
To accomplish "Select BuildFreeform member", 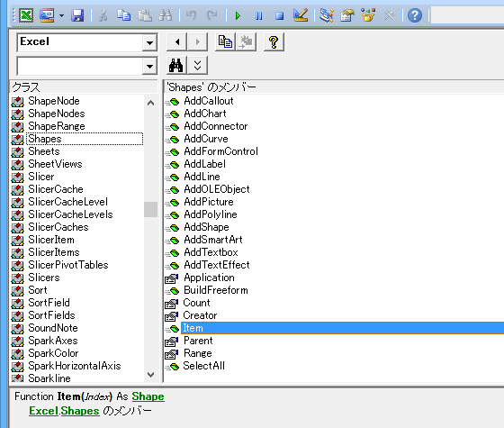I will pos(216,290).
